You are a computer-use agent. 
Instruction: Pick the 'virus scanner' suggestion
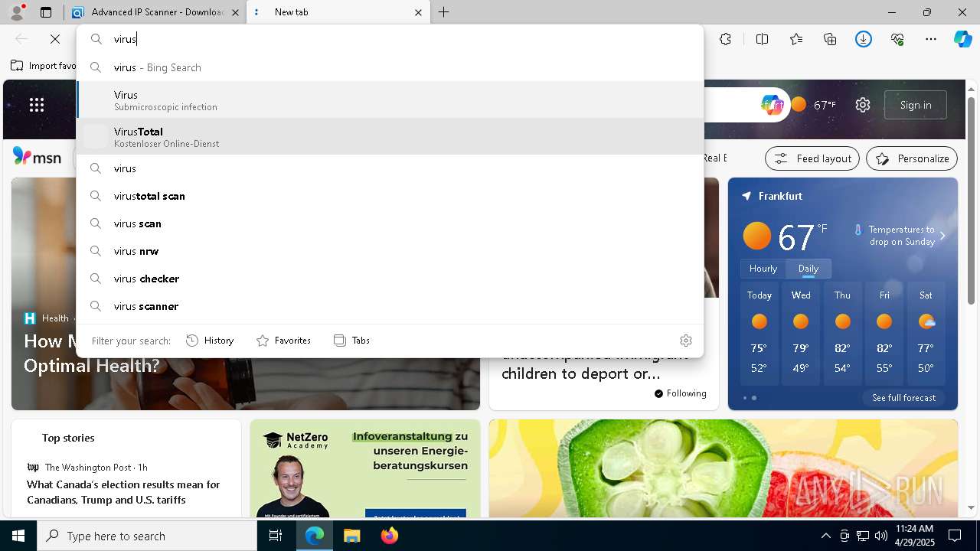click(x=390, y=306)
